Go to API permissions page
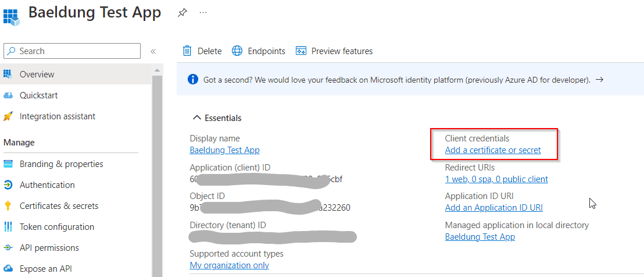Viewport: 644px width, 277px height. click(x=49, y=248)
